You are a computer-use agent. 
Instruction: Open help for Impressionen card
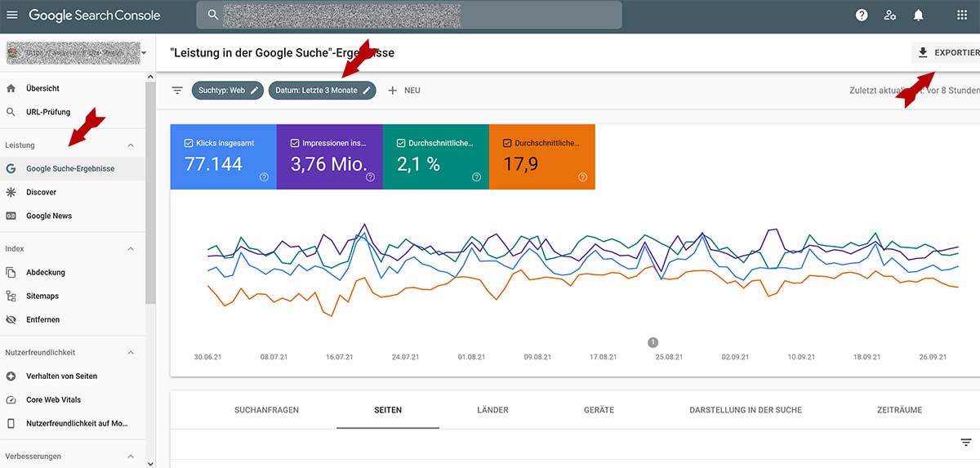click(370, 176)
